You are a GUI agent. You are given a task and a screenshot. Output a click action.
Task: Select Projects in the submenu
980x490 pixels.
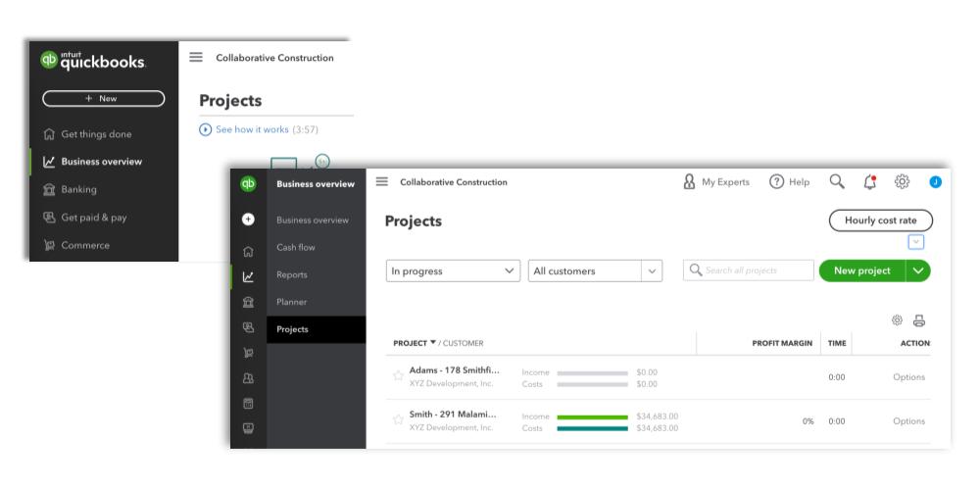tap(317, 329)
